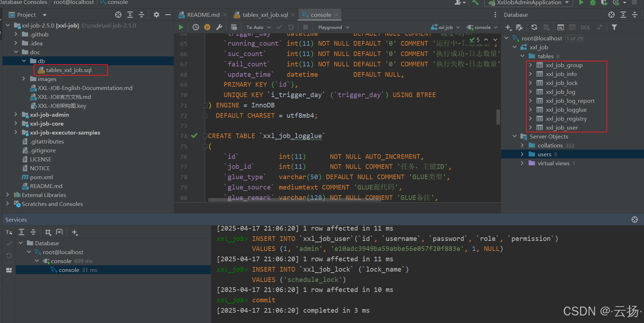Click the root@localhost breadcrumb
This screenshot has width=644, height=323.
[x=74, y=2]
